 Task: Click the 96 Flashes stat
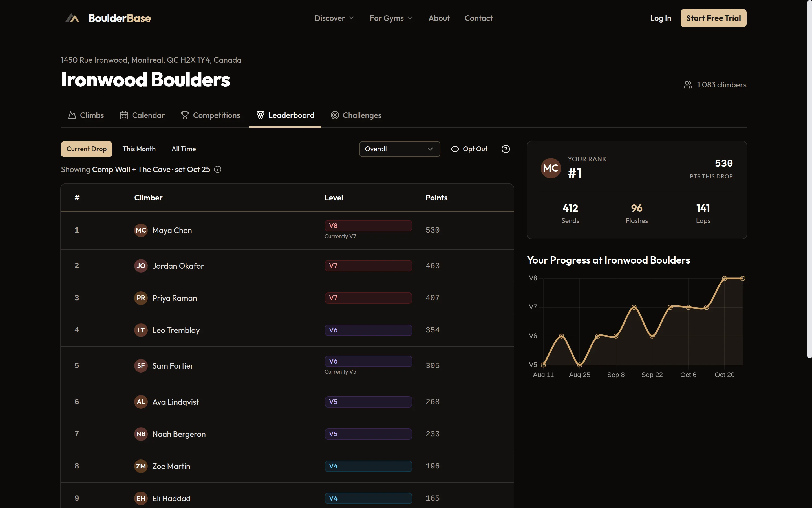(x=637, y=213)
